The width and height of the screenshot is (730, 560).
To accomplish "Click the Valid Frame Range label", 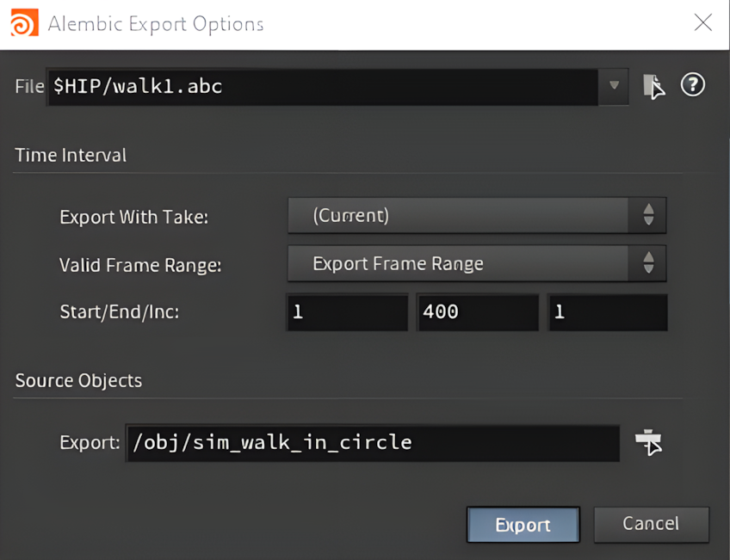I will tap(140, 265).
